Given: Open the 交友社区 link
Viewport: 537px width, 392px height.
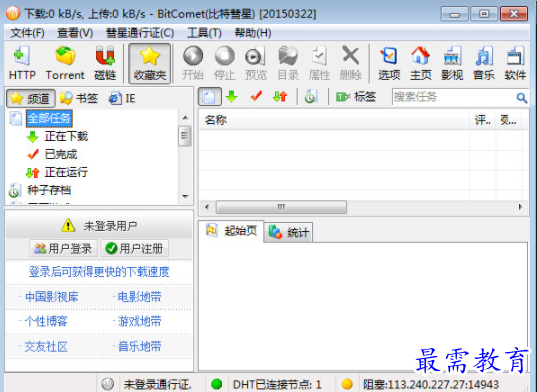Looking at the screenshot, I should pos(46,346).
